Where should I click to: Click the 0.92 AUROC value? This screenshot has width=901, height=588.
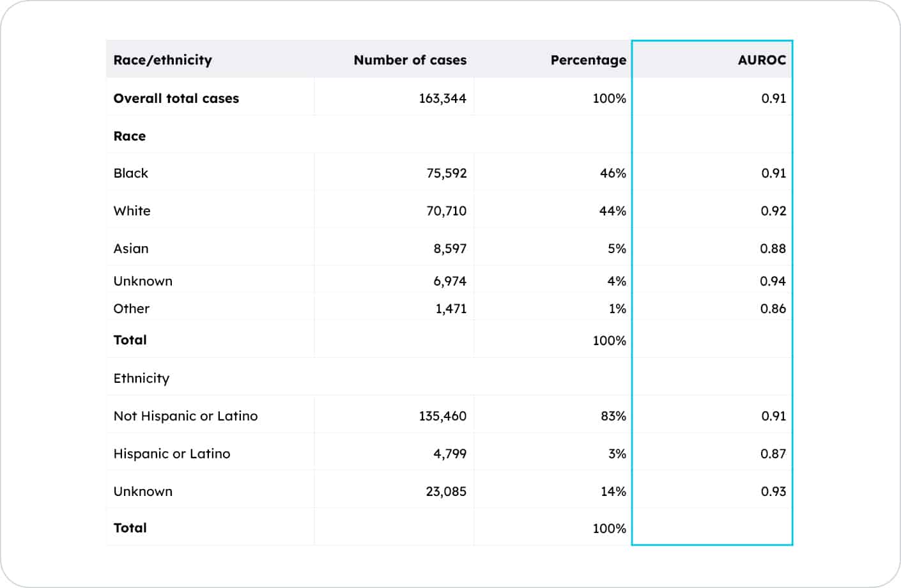(x=773, y=211)
